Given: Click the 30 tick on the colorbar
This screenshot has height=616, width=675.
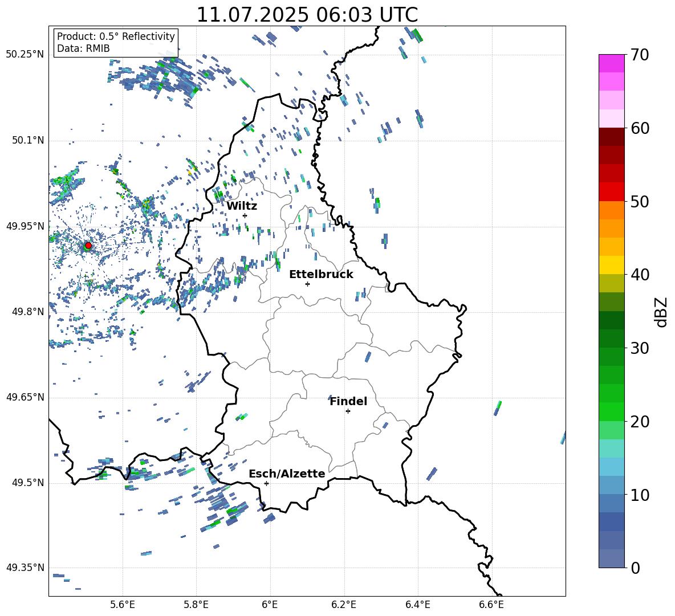Looking at the screenshot, I should tap(640, 348).
